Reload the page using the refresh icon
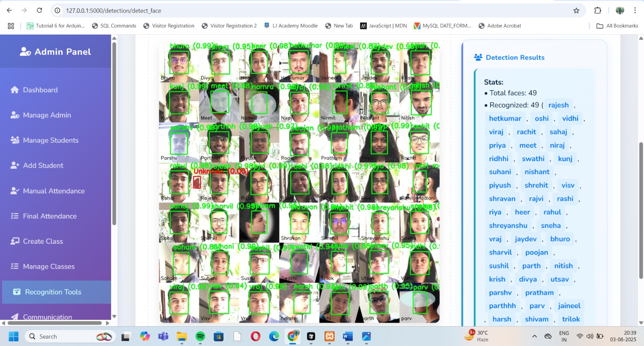Image resolution: width=644 pixels, height=346 pixels. click(39, 10)
